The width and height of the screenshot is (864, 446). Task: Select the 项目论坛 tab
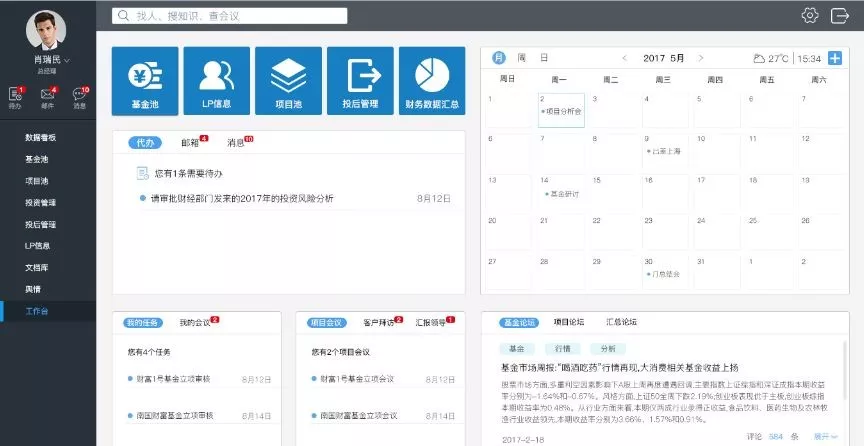coord(569,322)
